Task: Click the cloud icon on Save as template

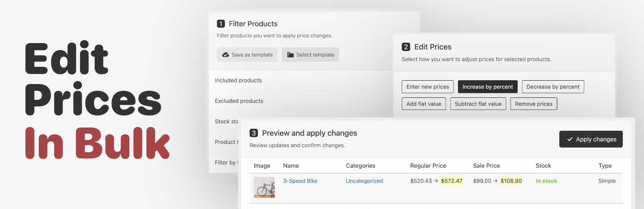Action: pyautogui.click(x=226, y=55)
